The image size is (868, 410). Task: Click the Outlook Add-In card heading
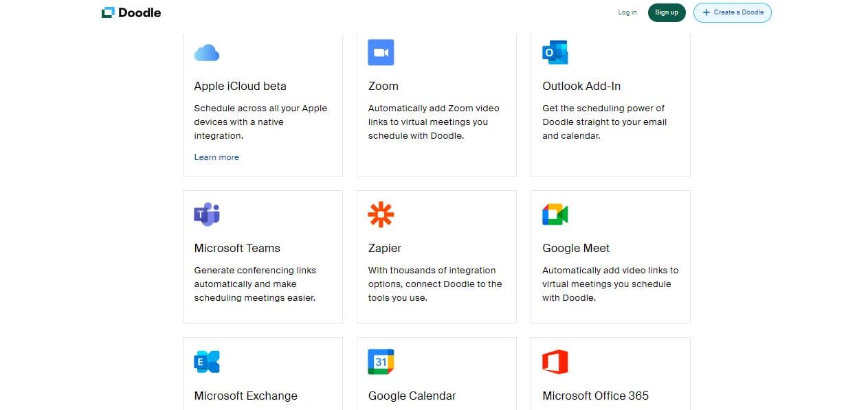(581, 86)
